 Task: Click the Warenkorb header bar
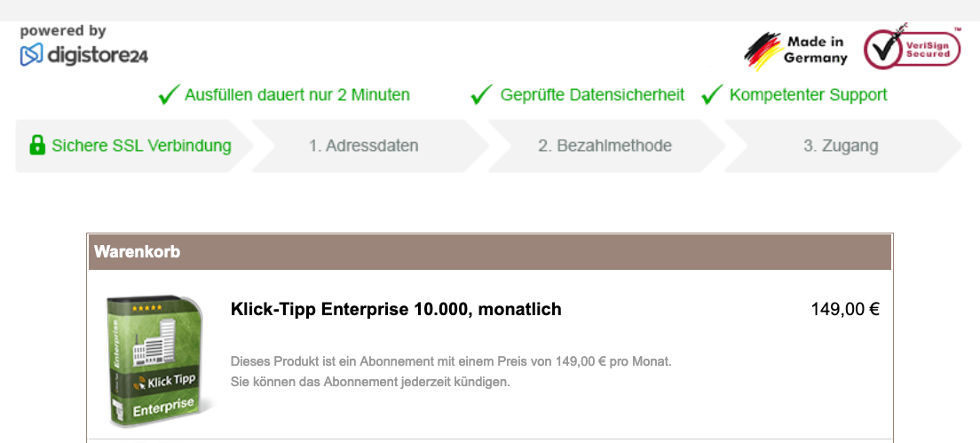coord(490,252)
